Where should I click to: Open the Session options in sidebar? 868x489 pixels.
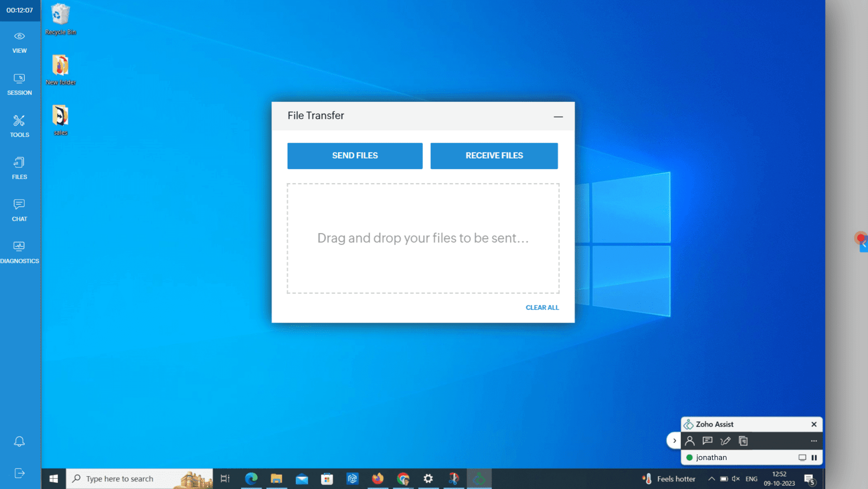19,84
